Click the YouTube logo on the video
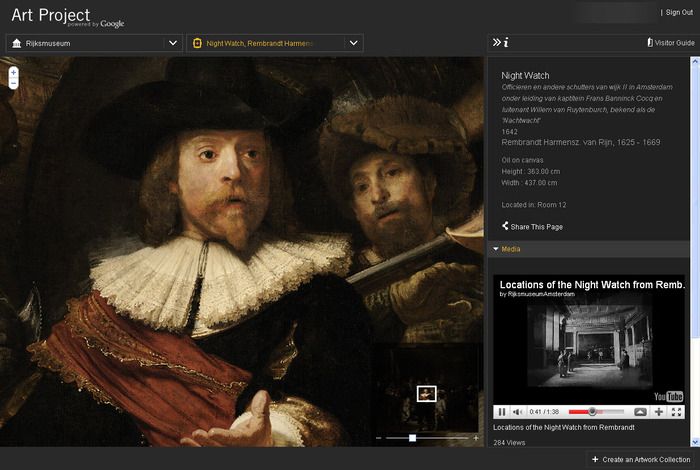The width and height of the screenshot is (700, 470). [668, 396]
